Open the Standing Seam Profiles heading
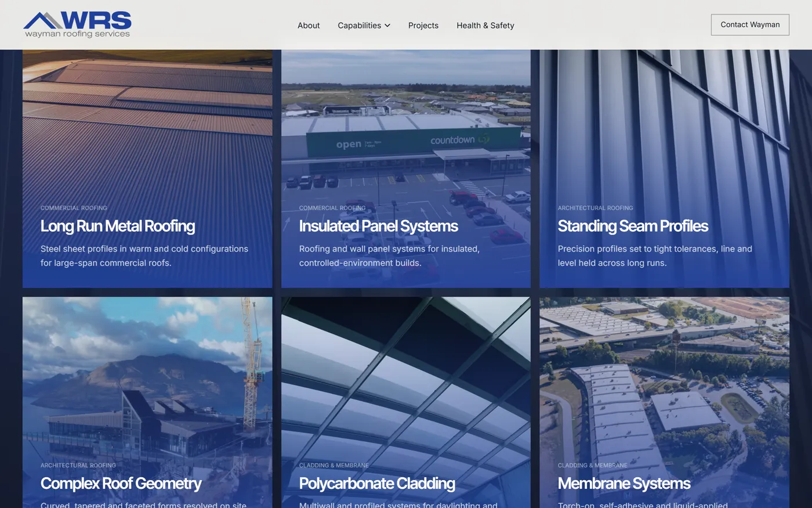Image resolution: width=812 pixels, height=508 pixels. click(x=633, y=226)
